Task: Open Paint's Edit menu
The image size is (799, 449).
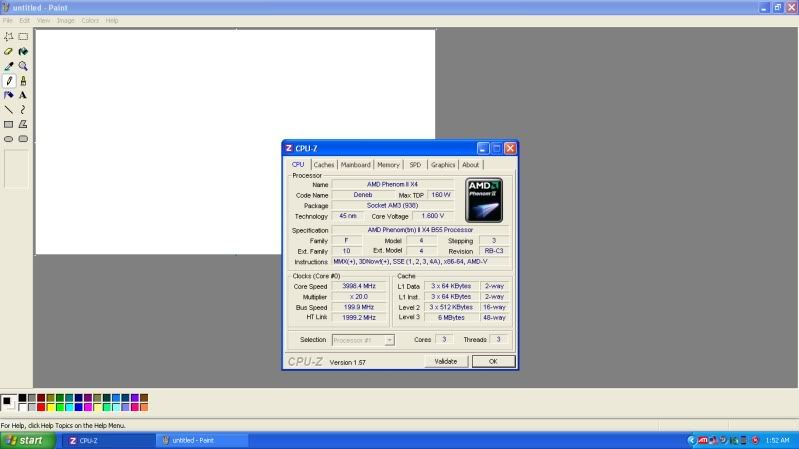Action: 24,21
